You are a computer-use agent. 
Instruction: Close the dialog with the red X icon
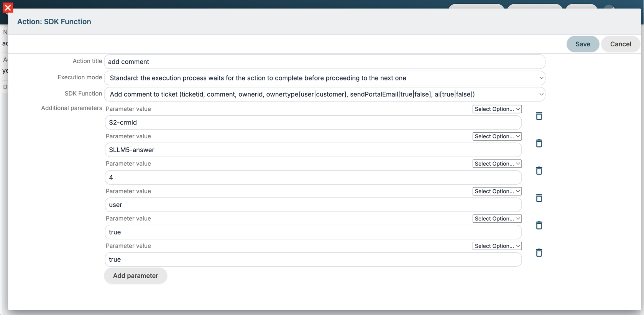tap(8, 8)
